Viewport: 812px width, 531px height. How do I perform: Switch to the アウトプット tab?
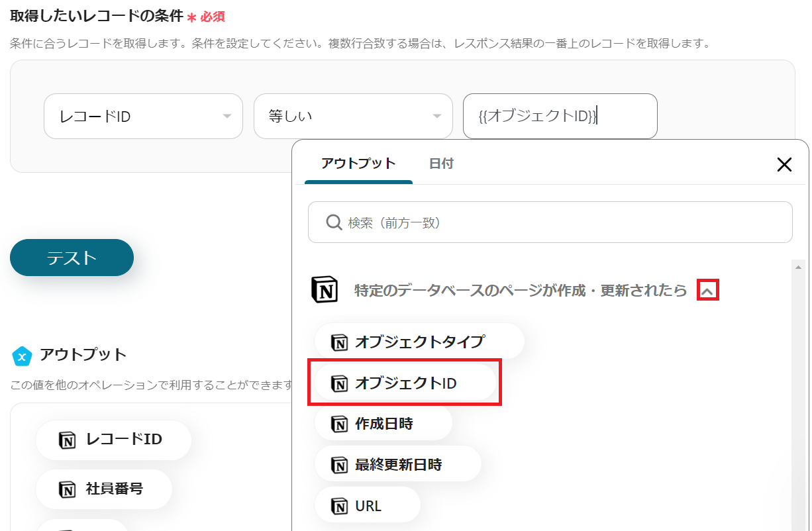[x=358, y=164]
